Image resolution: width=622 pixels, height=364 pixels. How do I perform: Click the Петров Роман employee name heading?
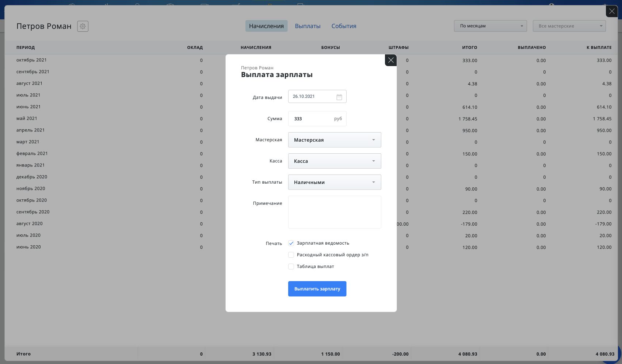pyautogui.click(x=44, y=26)
